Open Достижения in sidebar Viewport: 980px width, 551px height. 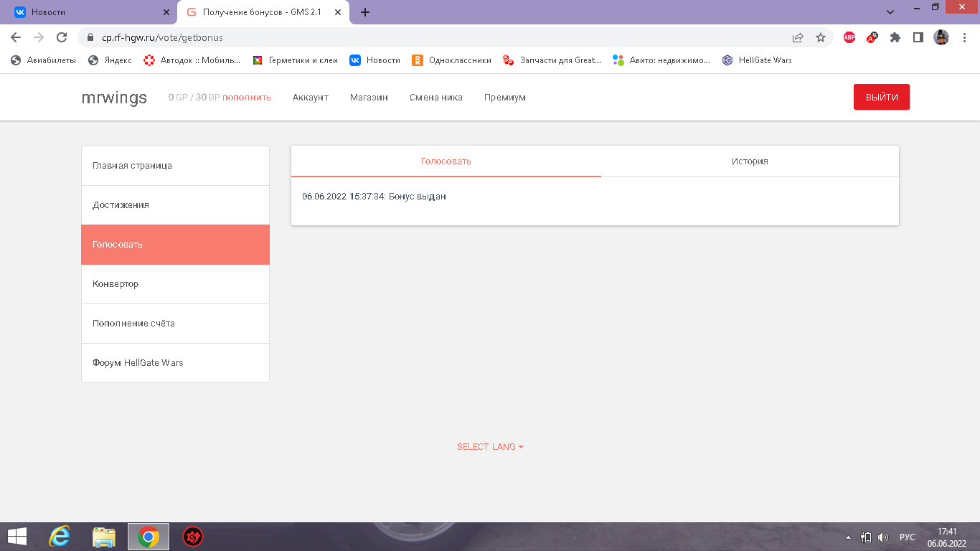[x=176, y=205]
